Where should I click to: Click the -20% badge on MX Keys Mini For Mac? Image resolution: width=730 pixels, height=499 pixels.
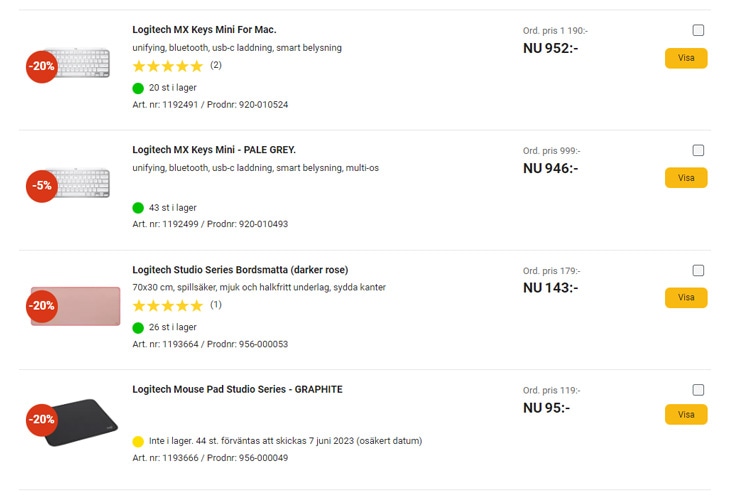[x=42, y=66]
